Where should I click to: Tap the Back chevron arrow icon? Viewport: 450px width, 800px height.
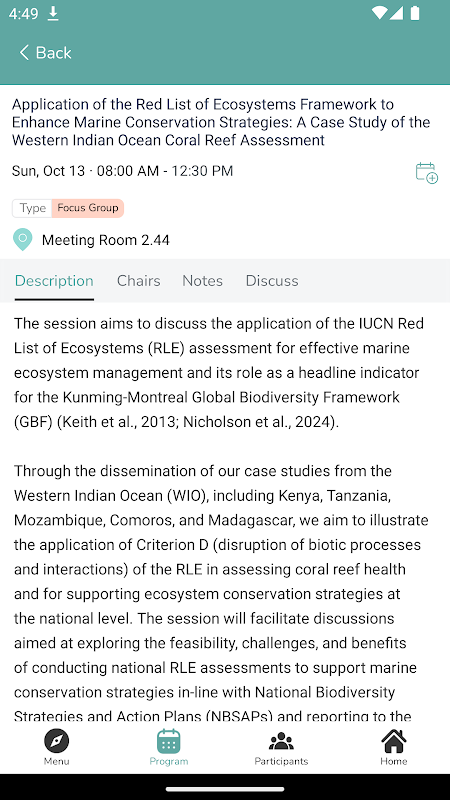tap(24, 53)
